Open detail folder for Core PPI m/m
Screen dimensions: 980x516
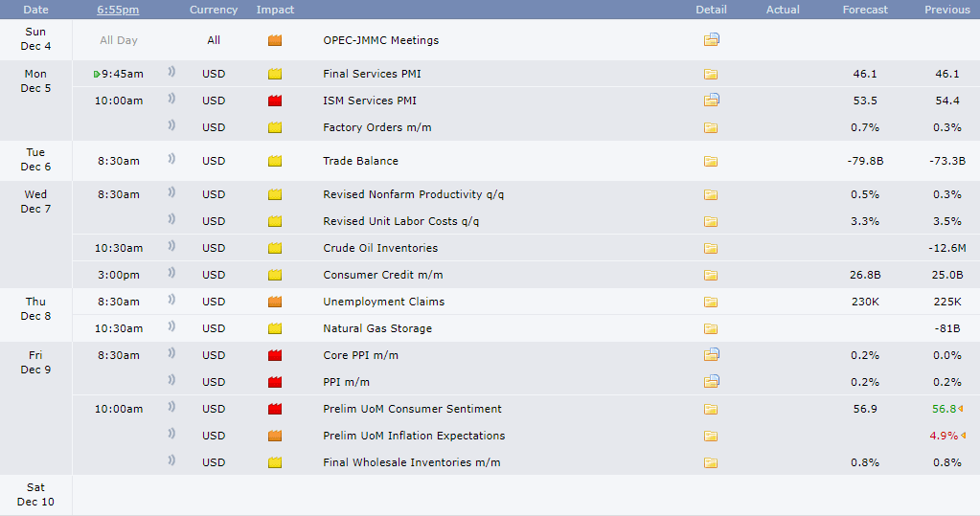pos(711,355)
